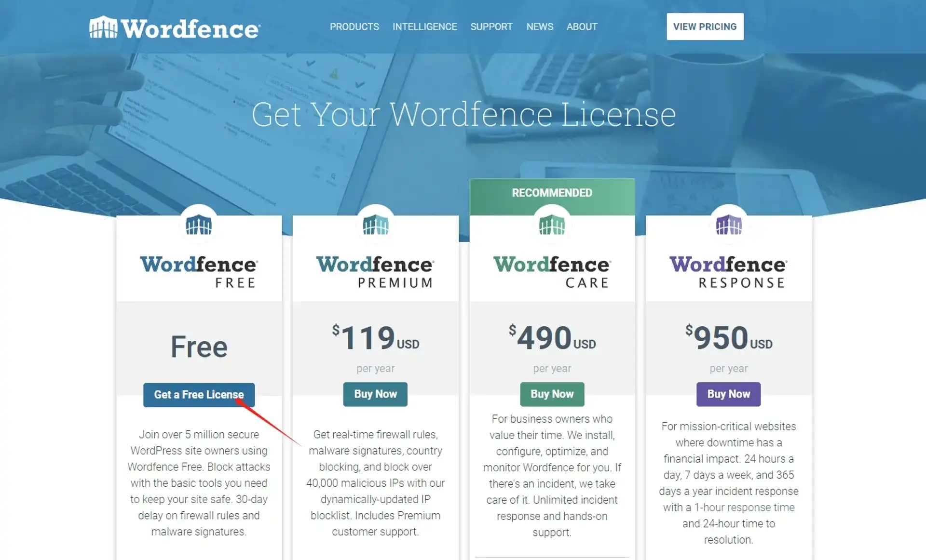This screenshot has width=926, height=560.
Task: Click the 'Join over 5 million secure' description
Action: 199,483
